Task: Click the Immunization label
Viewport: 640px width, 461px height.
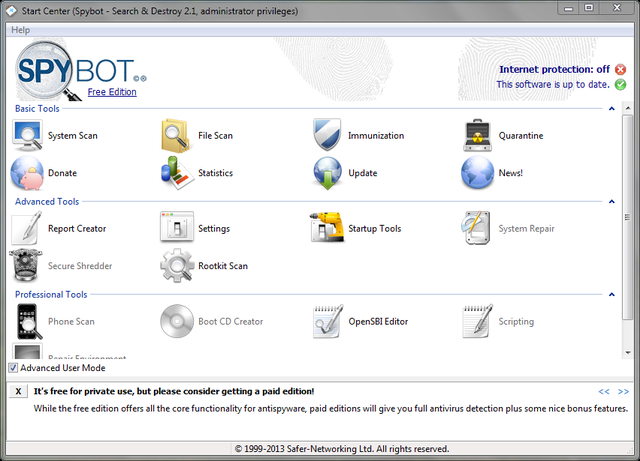Action: 376,136
